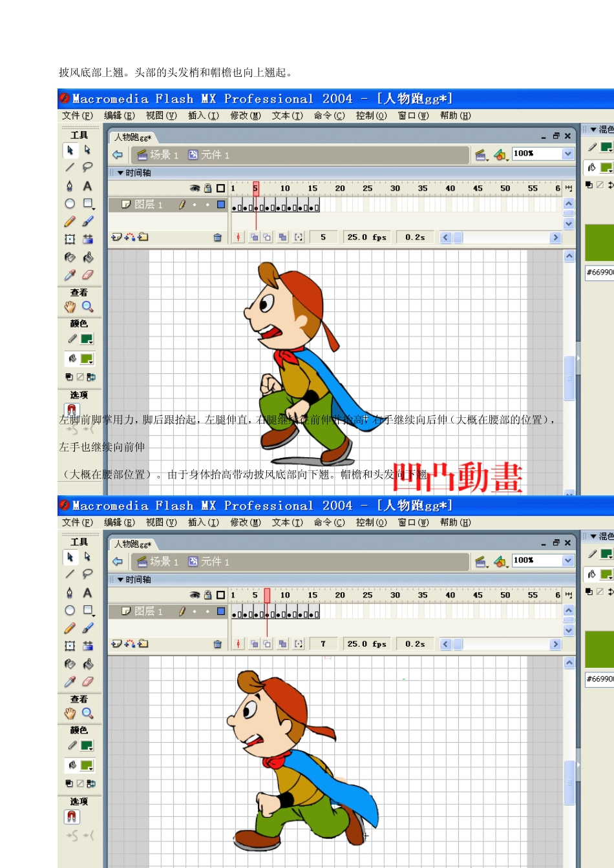The width and height of the screenshot is (614, 868).
Task: Open 帮助(H) menu in upper window
Action: pyautogui.click(x=456, y=116)
